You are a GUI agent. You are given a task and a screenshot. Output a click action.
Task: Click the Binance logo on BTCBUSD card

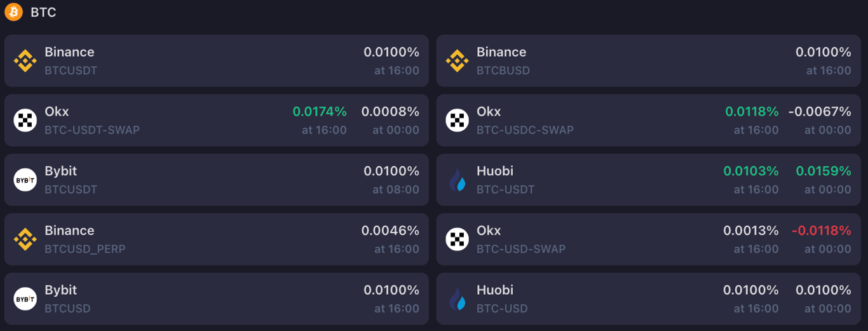click(458, 61)
